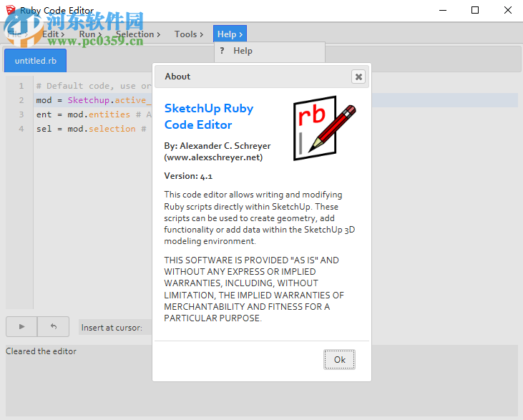Click the Ok button in About dialog
Viewport: 523px width, 420px height.
339,360
